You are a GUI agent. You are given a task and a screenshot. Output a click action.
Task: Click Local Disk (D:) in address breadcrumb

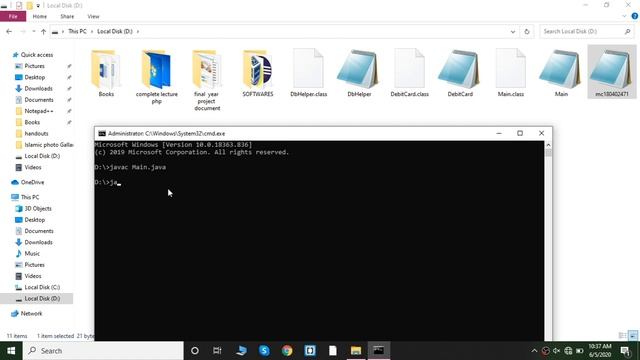115,31
